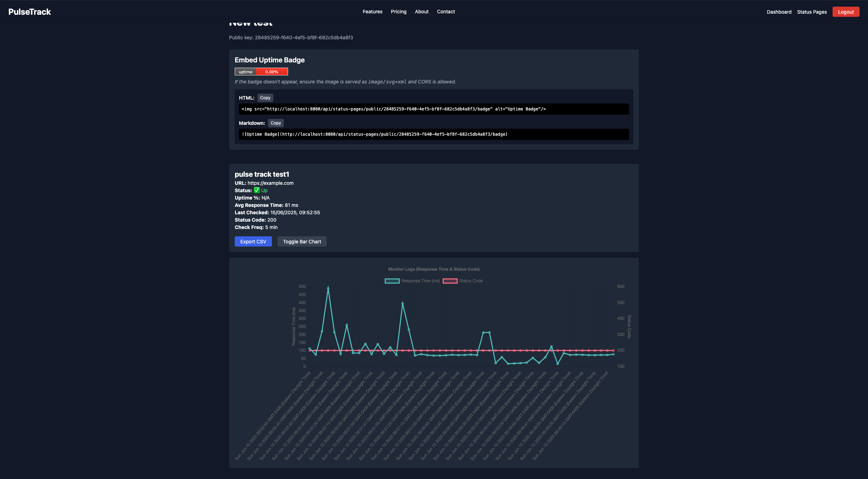Screen dimensions: 868x479
Task: Click the Check Freq 5 min text
Action: point(256,227)
